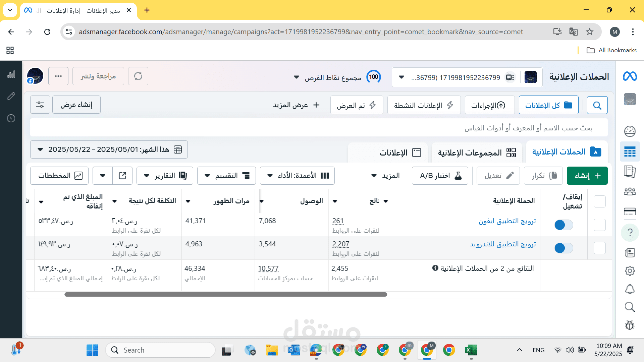Open the bug report icon in sidebar
Viewport: 644px width, 362px height.
click(x=630, y=325)
